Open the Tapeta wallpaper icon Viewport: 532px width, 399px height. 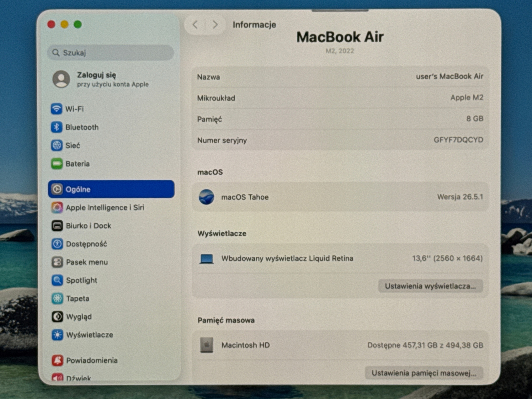(58, 298)
